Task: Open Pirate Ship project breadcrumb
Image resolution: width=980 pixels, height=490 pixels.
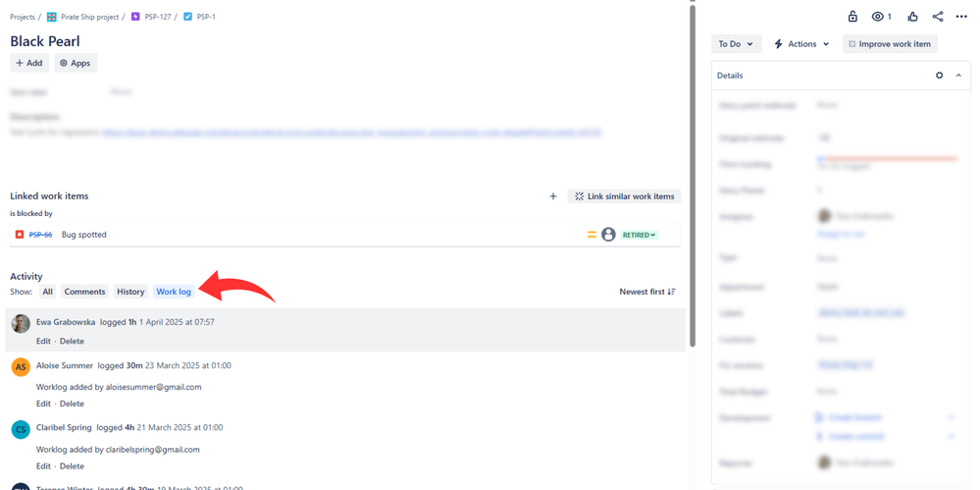Action: pos(90,17)
